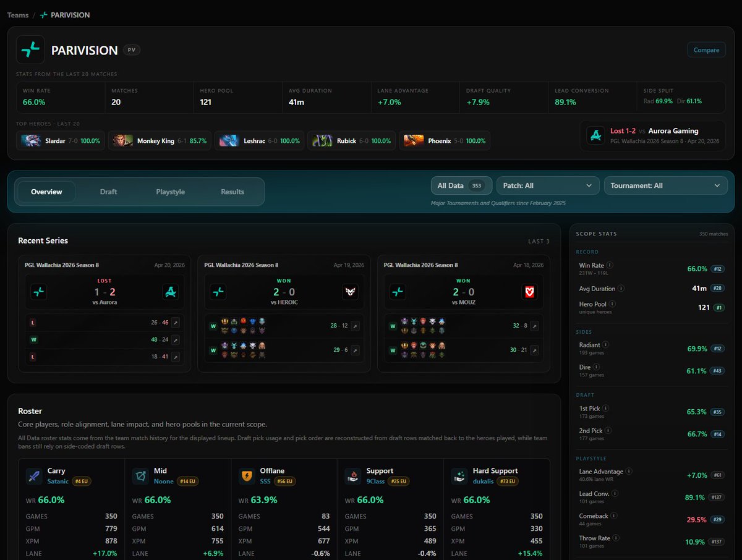Open the Apr 19 series vs HEROIC card
The width and height of the screenshot is (742, 560).
tap(284, 313)
